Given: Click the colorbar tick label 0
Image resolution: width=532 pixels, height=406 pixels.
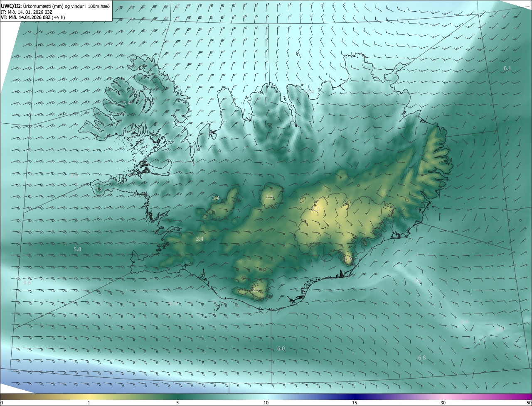Looking at the screenshot, I should pyautogui.click(x=2, y=403).
